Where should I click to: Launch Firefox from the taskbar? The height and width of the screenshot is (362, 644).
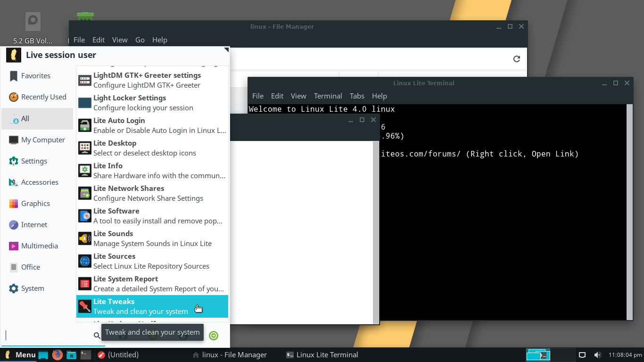point(57,354)
